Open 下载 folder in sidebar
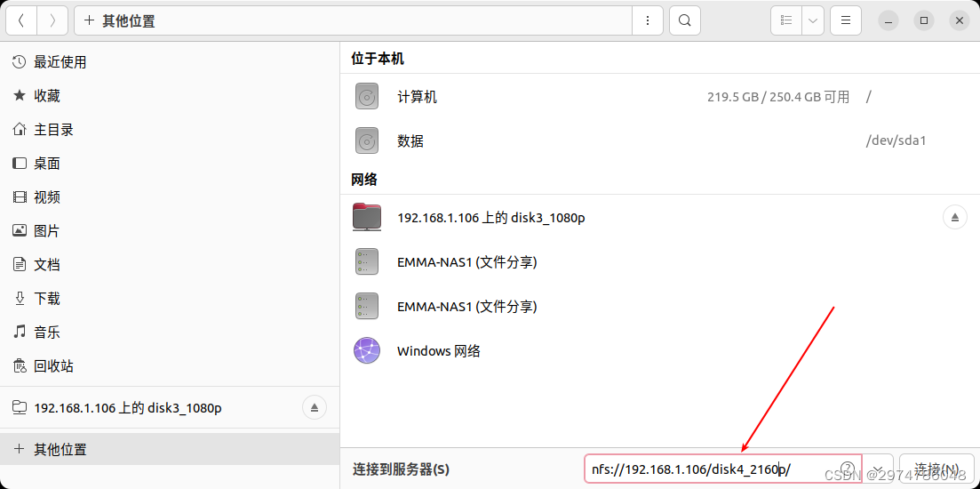980x489 pixels. [x=170, y=298]
